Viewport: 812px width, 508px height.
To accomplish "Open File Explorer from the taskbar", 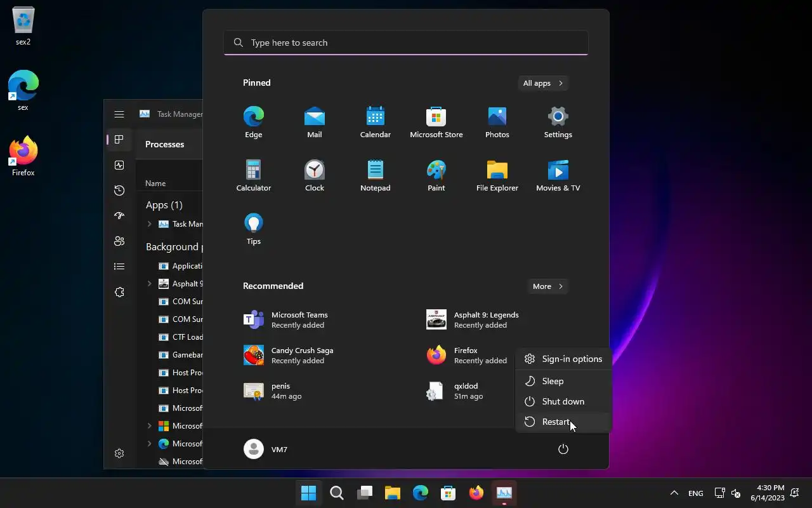I will pos(393,493).
